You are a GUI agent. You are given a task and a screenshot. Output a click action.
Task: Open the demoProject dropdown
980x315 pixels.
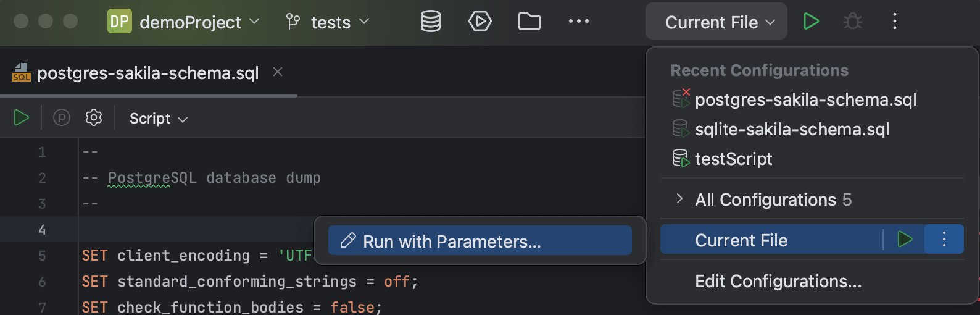[x=184, y=22]
